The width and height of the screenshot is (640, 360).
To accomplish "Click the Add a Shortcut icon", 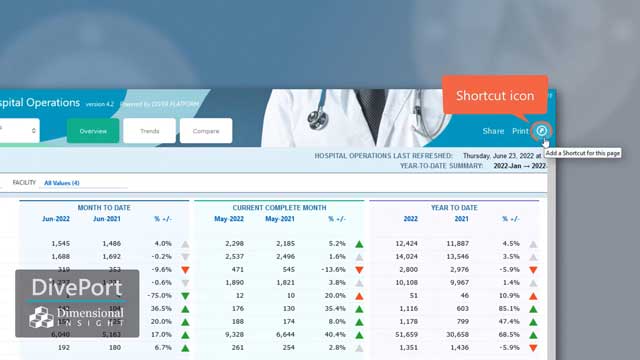I will tap(541, 131).
